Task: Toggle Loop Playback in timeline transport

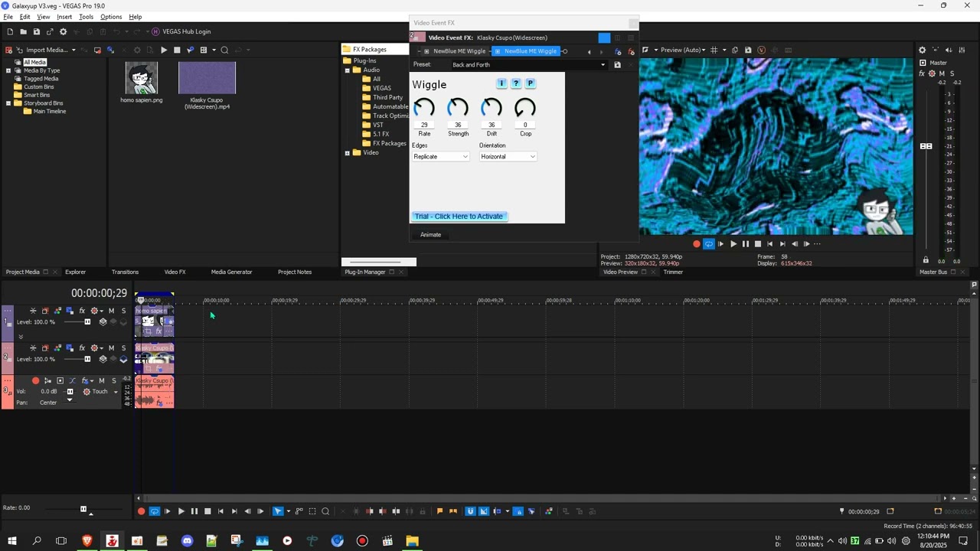Action: 155,512
